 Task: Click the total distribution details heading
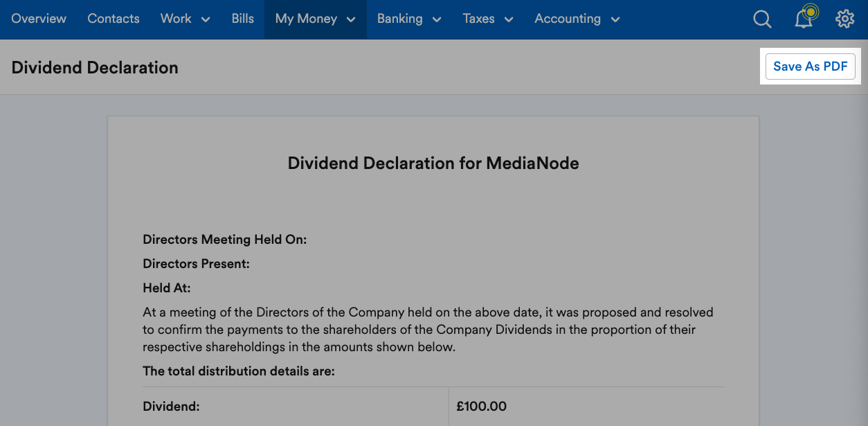(x=238, y=371)
